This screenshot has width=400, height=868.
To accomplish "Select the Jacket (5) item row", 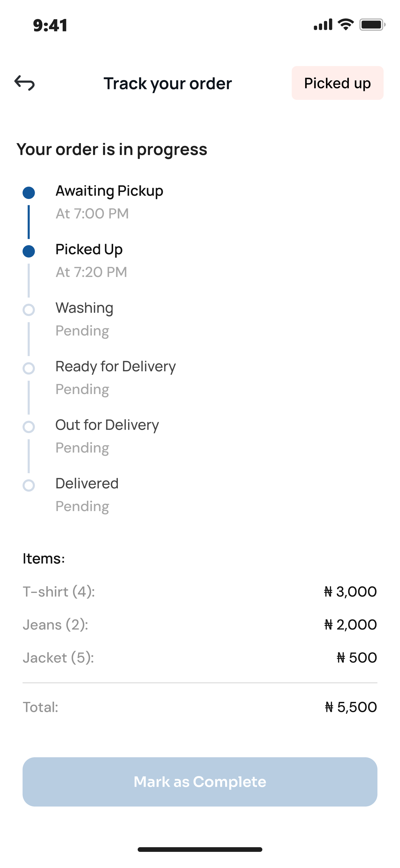I will pyautogui.click(x=200, y=658).
